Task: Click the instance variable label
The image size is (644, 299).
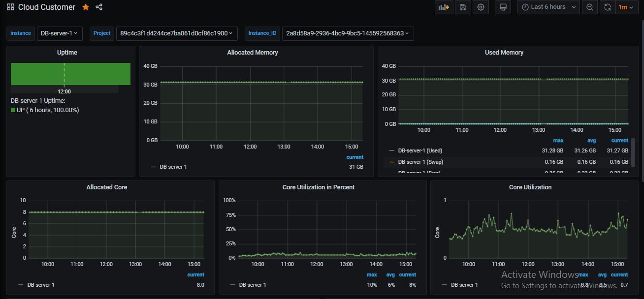Action: (x=21, y=33)
